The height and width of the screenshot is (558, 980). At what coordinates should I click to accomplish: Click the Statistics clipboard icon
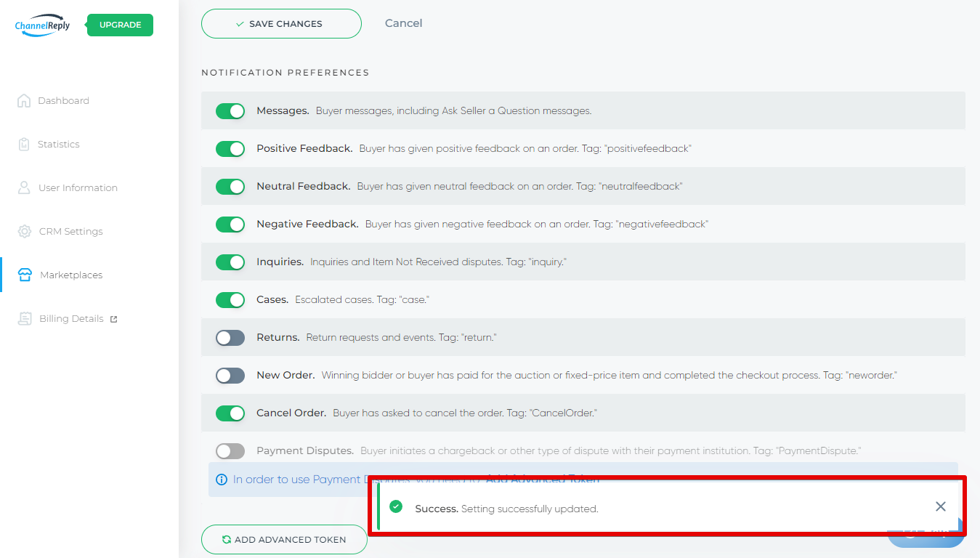tap(24, 145)
